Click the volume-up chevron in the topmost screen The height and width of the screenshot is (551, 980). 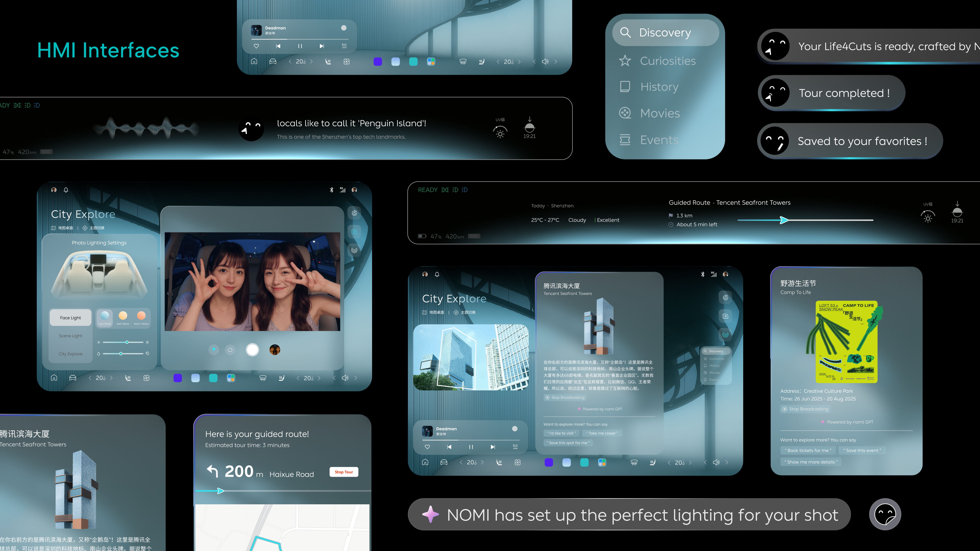click(x=556, y=61)
